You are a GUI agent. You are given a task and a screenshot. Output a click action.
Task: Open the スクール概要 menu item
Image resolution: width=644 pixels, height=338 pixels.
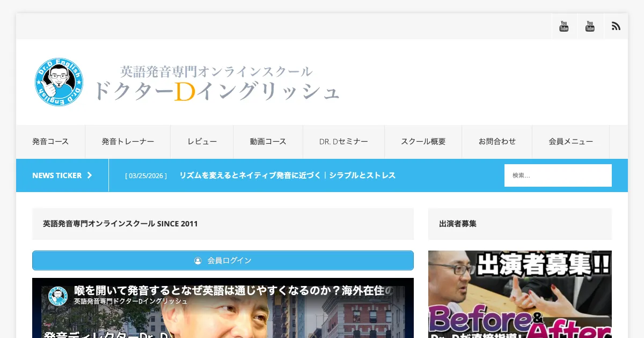point(423,142)
